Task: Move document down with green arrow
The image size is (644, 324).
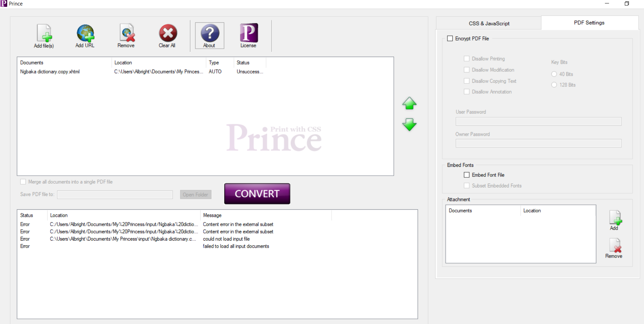Action: click(409, 125)
